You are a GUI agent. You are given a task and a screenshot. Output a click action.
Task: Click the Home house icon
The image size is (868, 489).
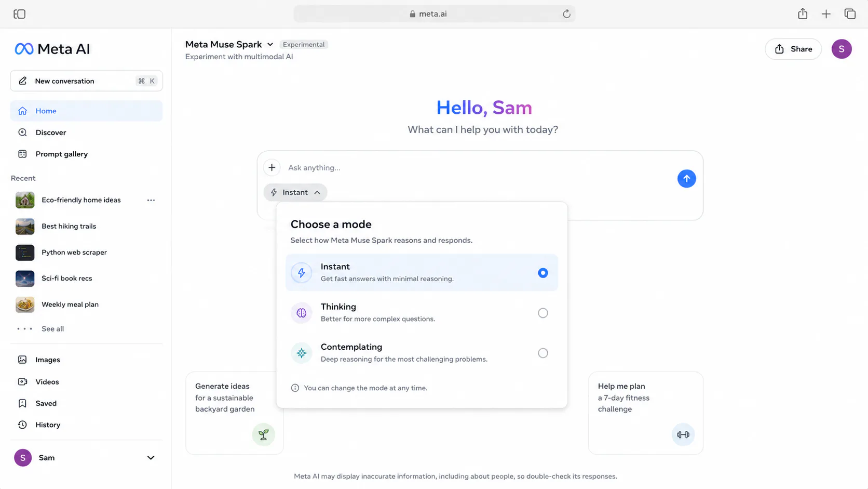point(22,111)
